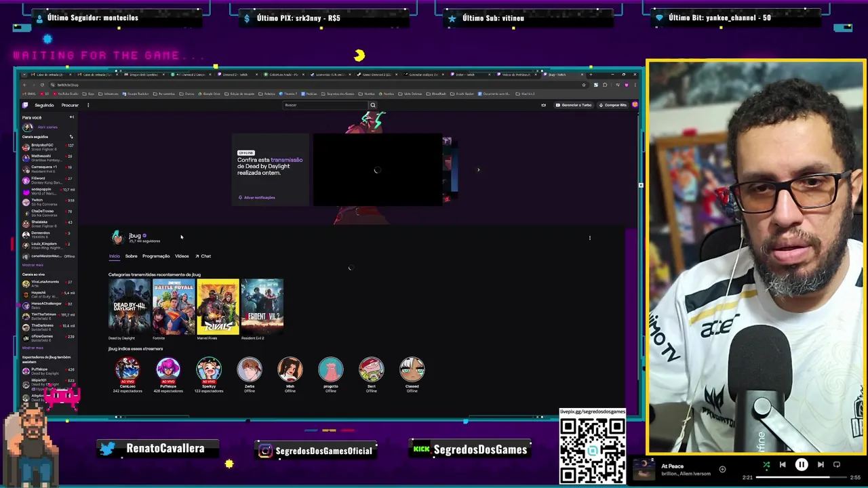Switch to Dragon Ball Sparking browser tab

[x=144, y=75]
